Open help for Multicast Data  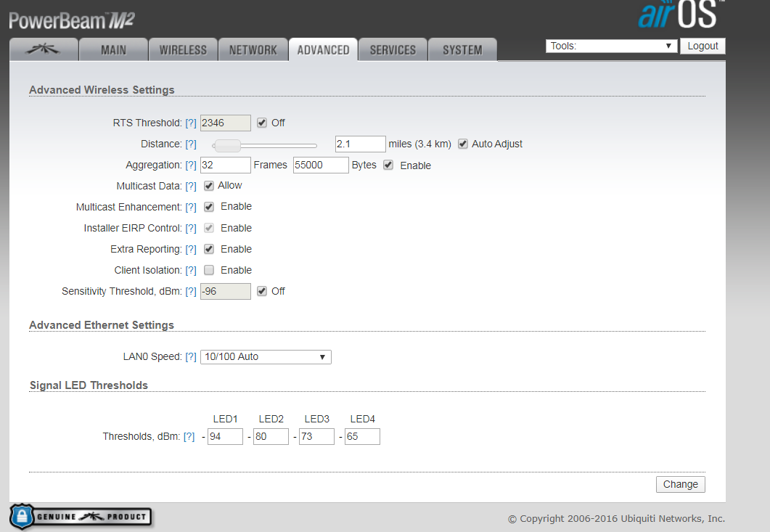(191, 187)
